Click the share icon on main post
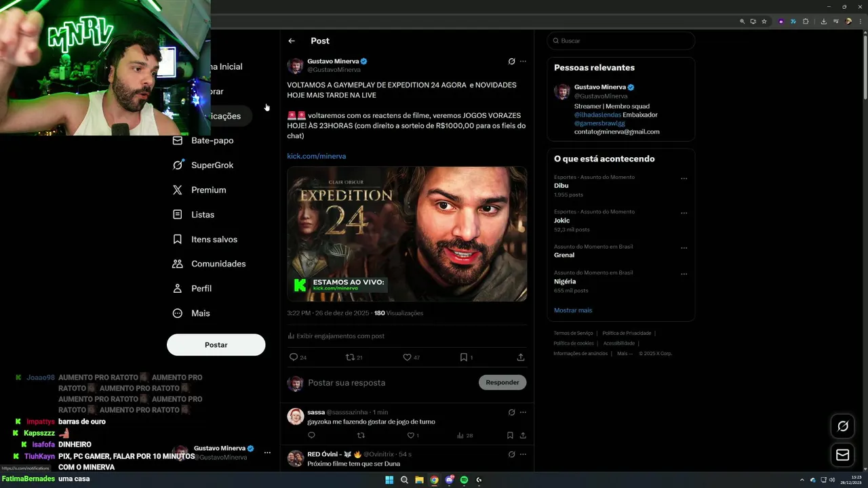 (521, 357)
